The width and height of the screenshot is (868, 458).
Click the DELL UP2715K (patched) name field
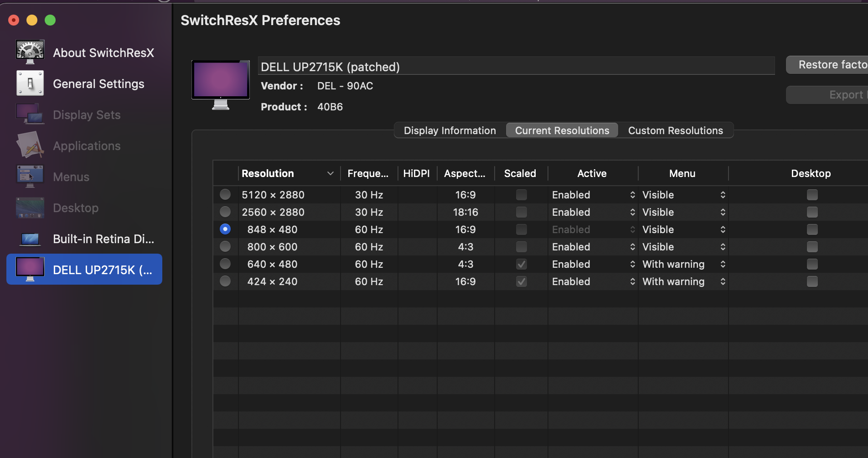(517, 67)
